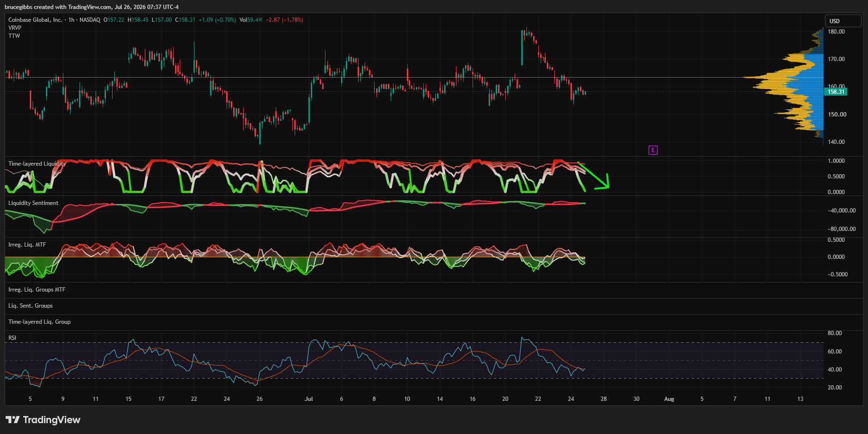Click the TTW indicator label
The image size is (868, 434).
coord(14,36)
